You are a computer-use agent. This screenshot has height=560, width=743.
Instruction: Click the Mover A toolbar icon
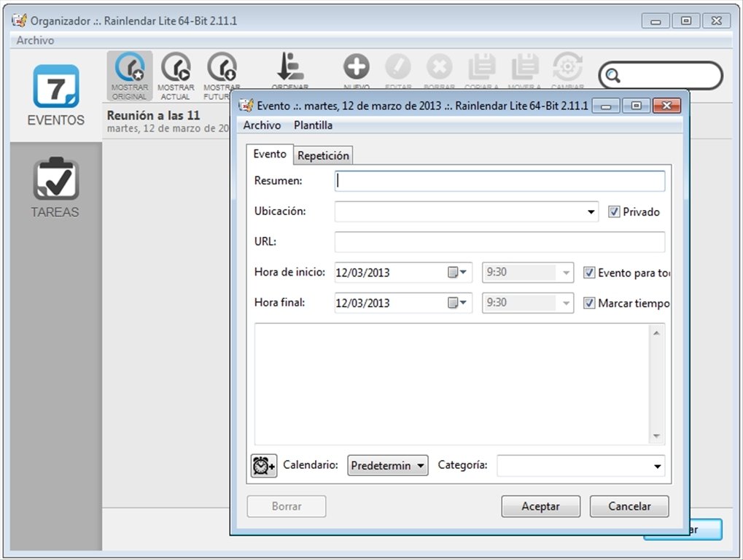[524, 67]
